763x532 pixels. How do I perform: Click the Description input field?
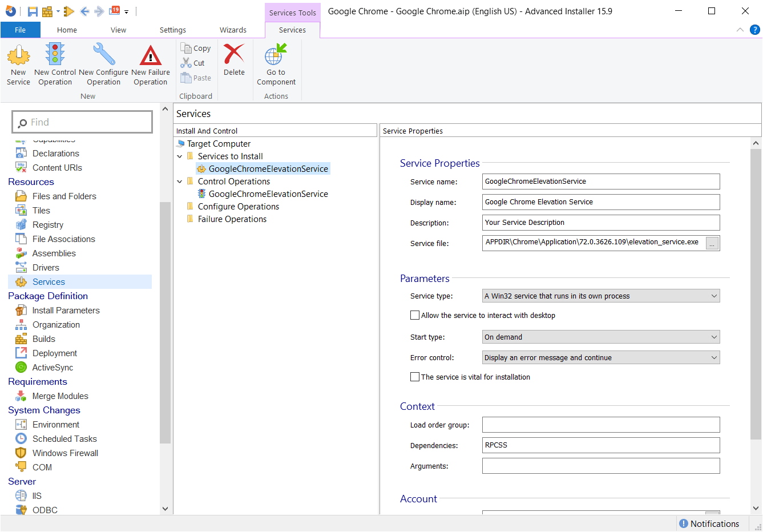click(x=601, y=223)
